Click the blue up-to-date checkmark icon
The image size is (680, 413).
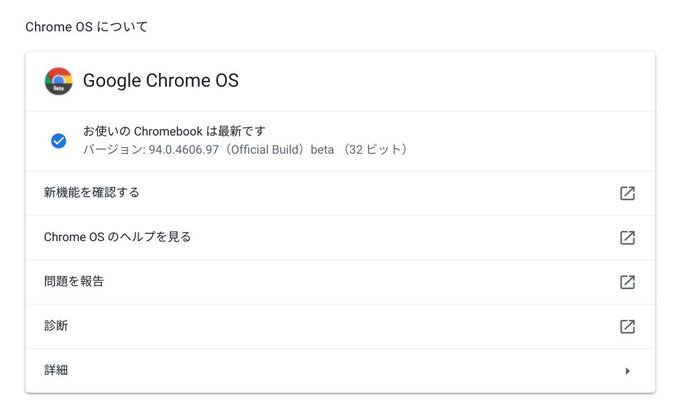point(59,141)
